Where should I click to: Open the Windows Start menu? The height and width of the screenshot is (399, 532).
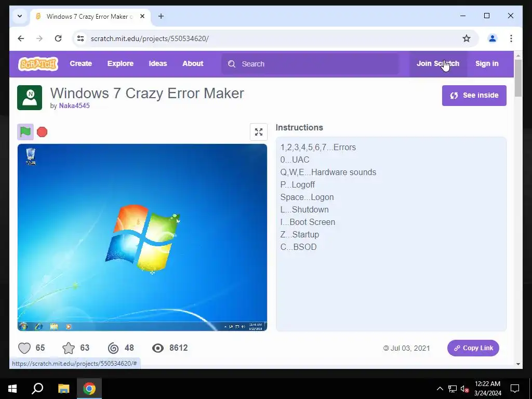tap(12, 389)
